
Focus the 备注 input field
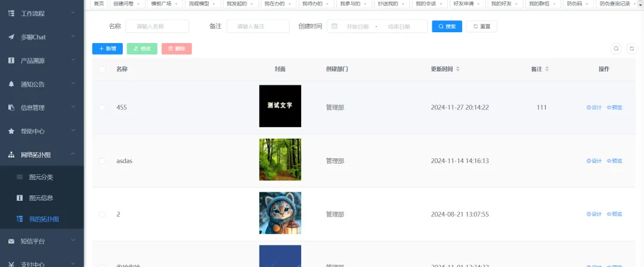click(258, 26)
